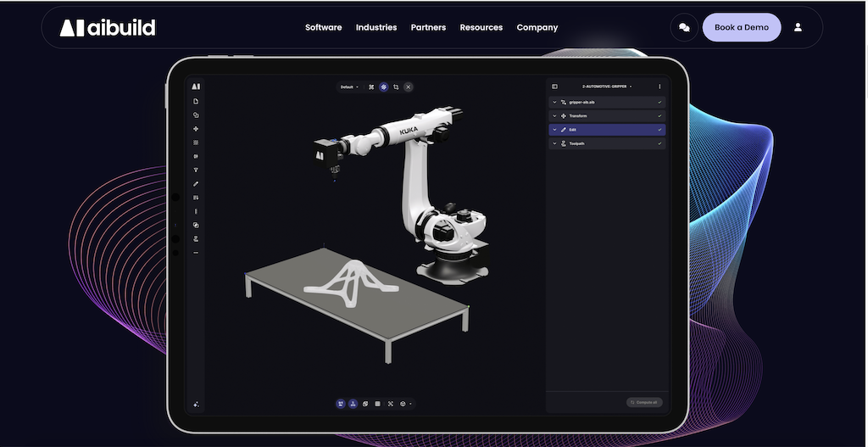
Task: Expand the Transform step chevron
Action: pos(554,116)
